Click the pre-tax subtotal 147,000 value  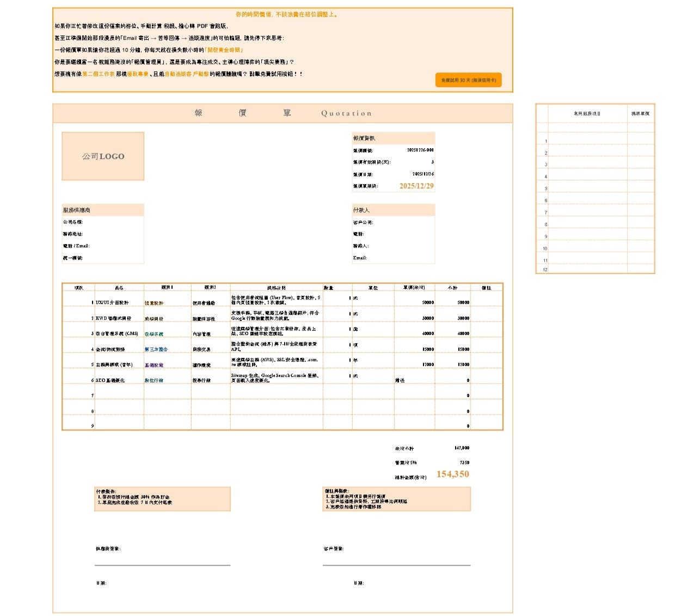pyautogui.click(x=461, y=448)
